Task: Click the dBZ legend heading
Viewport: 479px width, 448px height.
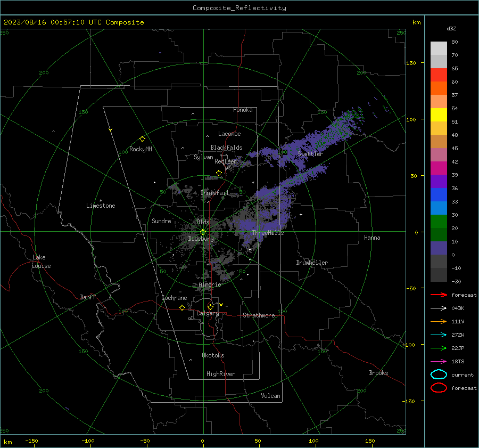Action: pyautogui.click(x=451, y=29)
